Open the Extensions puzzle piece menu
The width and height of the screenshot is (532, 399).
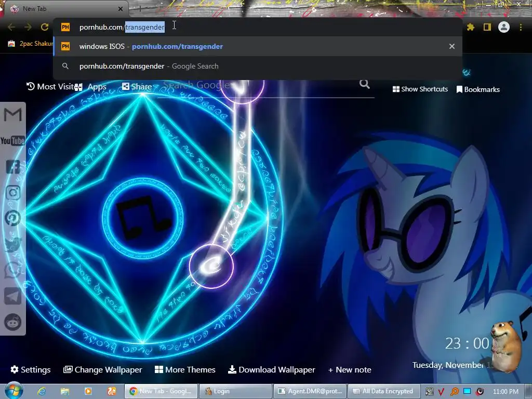point(471,27)
